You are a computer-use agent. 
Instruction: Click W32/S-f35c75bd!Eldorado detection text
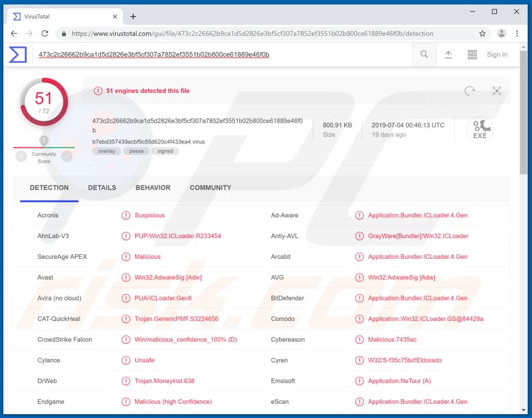click(405, 360)
